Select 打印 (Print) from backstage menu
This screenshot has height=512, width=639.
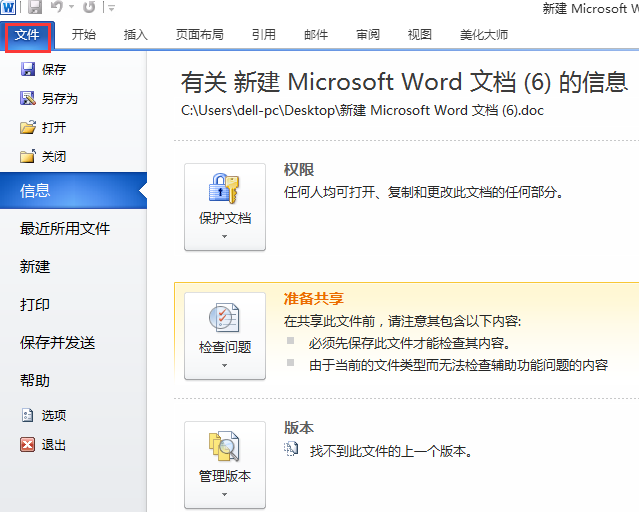click(x=35, y=305)
